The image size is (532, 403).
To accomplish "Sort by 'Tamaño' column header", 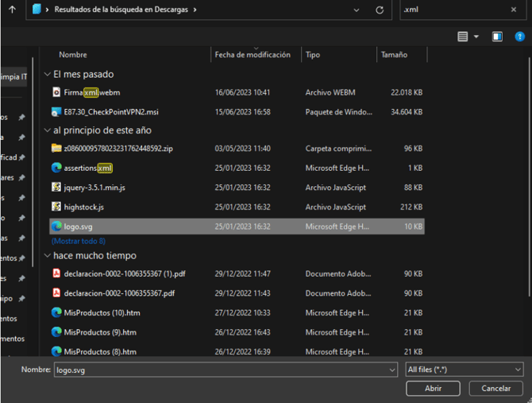I will [x=395, y=55].
